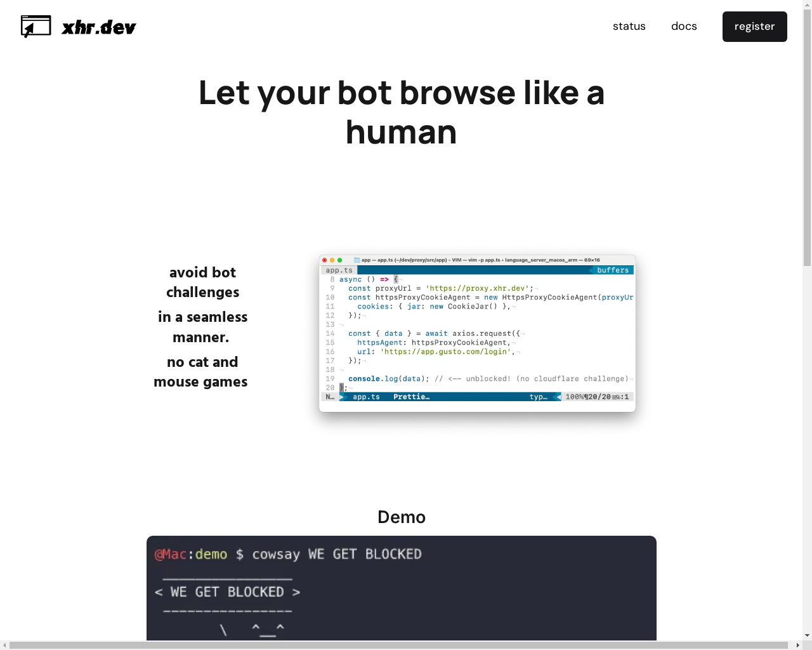Click the Demo heading
The height and width of the screenshot is (650, 812).
click(x=402, y=517)
